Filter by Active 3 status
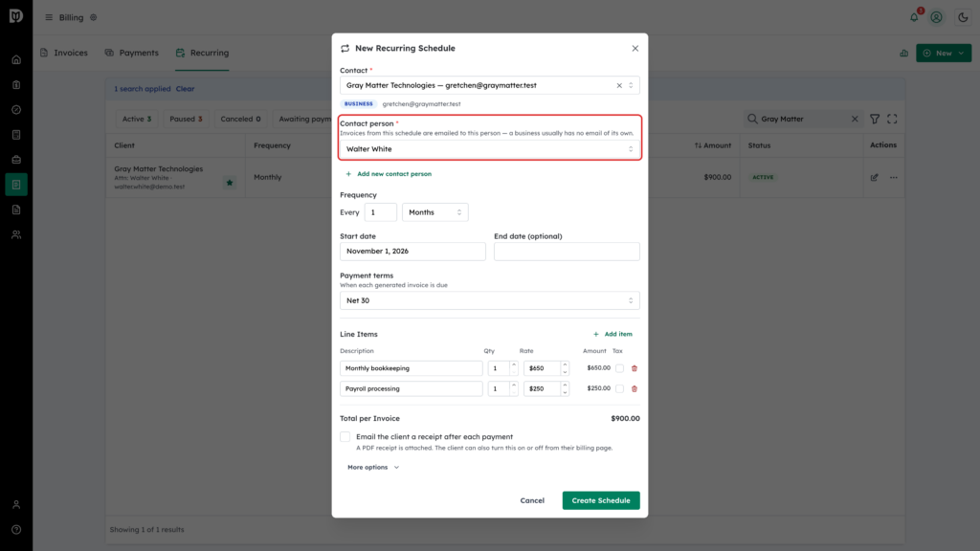 click(136, 119)
